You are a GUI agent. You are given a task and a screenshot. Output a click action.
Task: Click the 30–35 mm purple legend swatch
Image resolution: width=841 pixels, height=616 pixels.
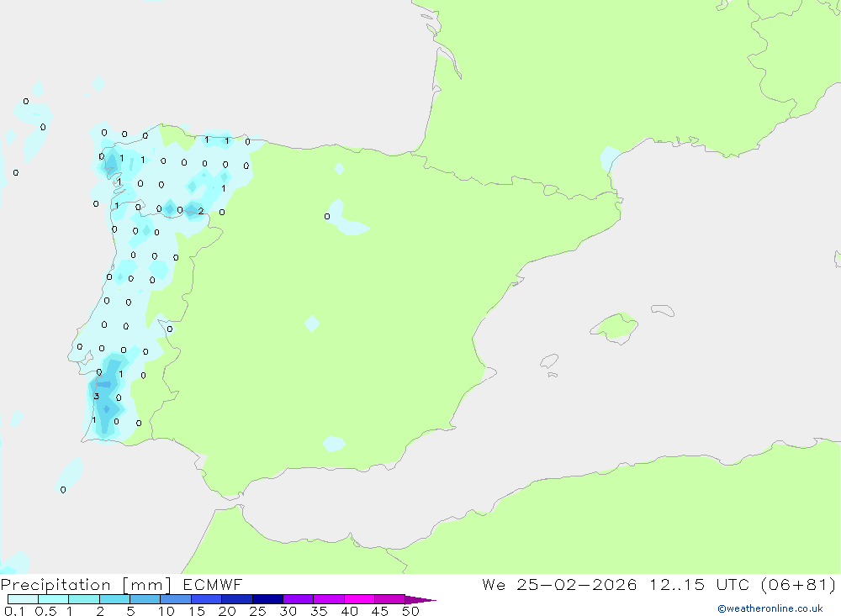[x=299, y=599]
